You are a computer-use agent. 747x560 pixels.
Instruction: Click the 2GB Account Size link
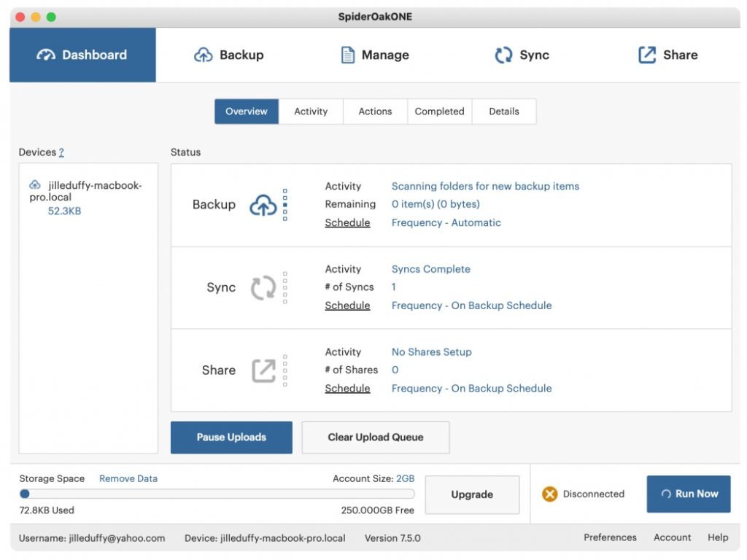(406, 478)
